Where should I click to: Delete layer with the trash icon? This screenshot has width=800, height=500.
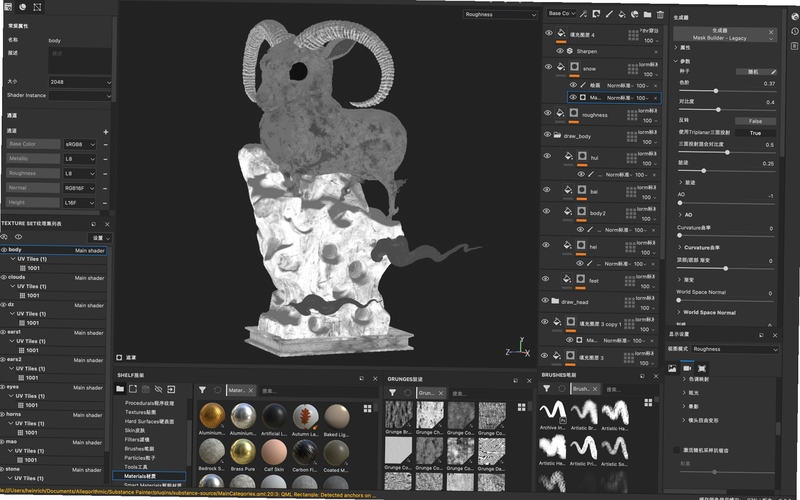pyautogui.click(x=660, y=14)
